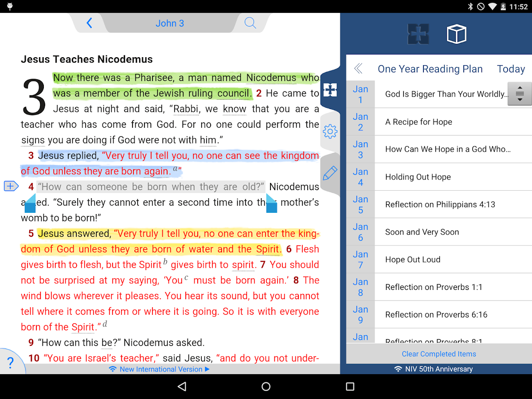This screenshot has width=532, height=399.
Task: Tap the 3D cube store icon
Action: point(457,34)
